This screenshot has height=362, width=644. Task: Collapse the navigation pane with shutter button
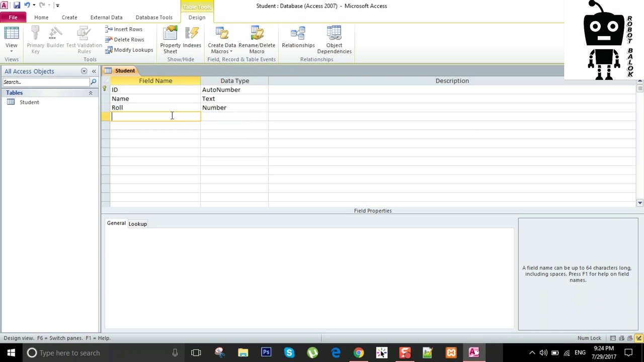click(94, 71)
